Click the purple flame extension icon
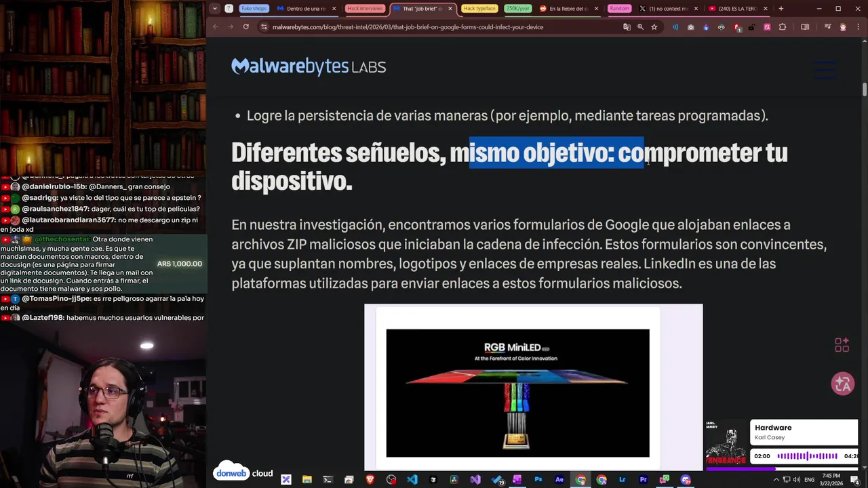 click(706, 27)
